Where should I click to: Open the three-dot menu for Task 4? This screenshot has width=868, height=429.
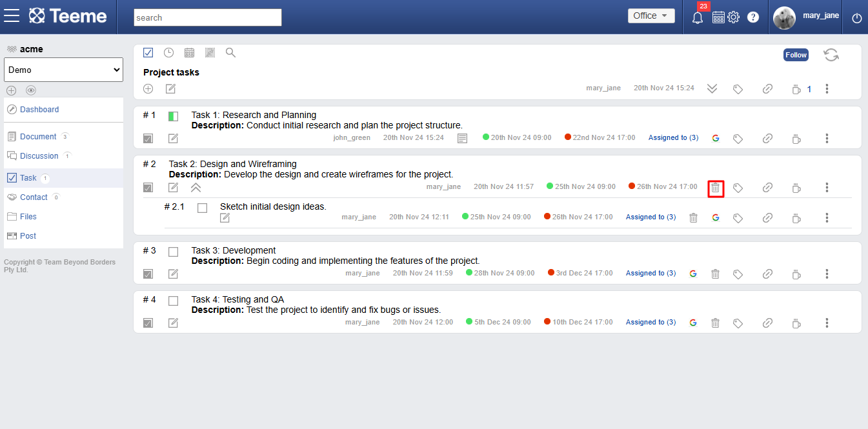point(827,323)
